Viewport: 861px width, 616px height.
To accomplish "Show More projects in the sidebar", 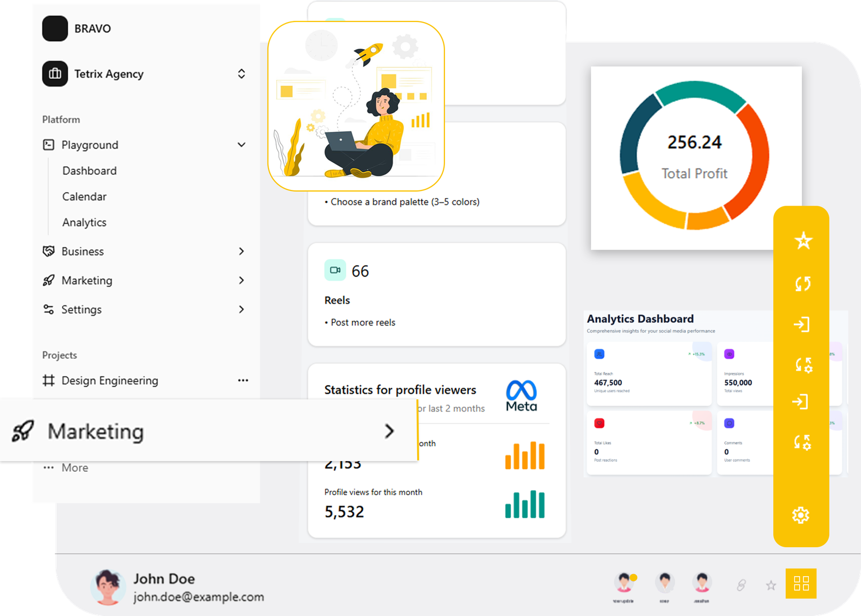I will click(x=74, y=468).
